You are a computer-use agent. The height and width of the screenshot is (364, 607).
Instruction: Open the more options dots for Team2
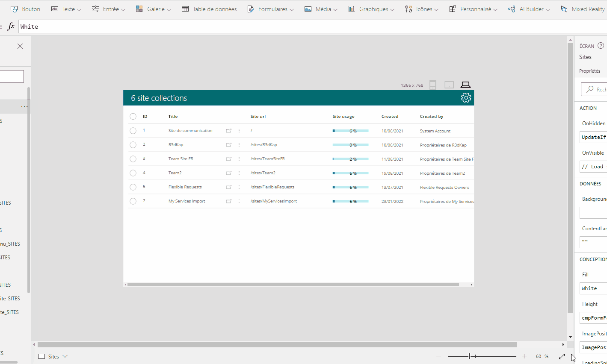click(x=239, y=173)
